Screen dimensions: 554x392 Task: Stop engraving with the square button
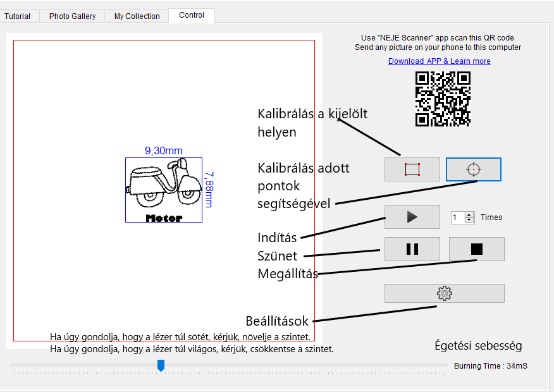(x=476, y=249)
